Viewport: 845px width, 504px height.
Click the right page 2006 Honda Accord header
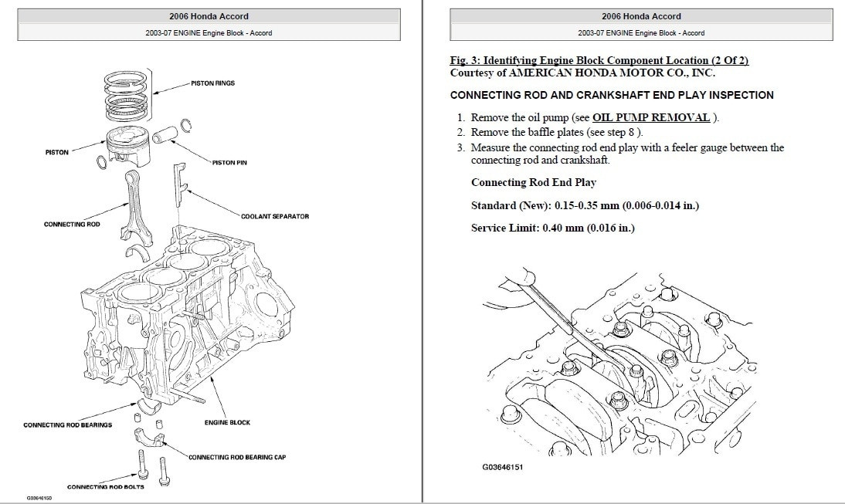pyautogui.click(x=641, y=16)
